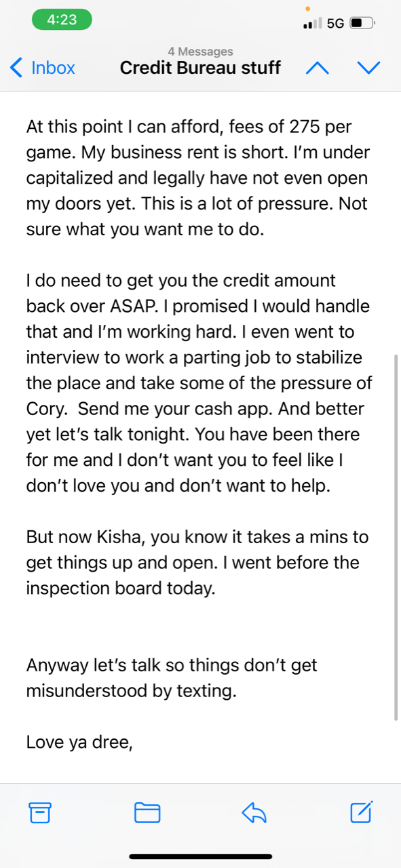Image resolution: width=401 pixels, height=868 pixels.
Task: Tap the paragraph starting "At this point"
Action: pos(198,178)
